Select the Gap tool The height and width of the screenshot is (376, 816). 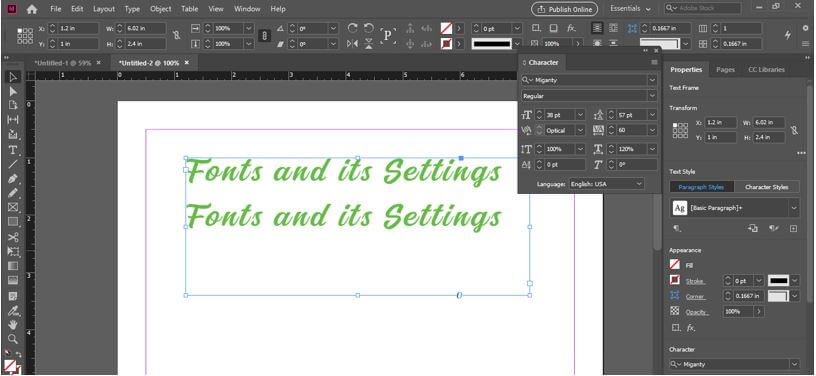click(x=13, y=120)
